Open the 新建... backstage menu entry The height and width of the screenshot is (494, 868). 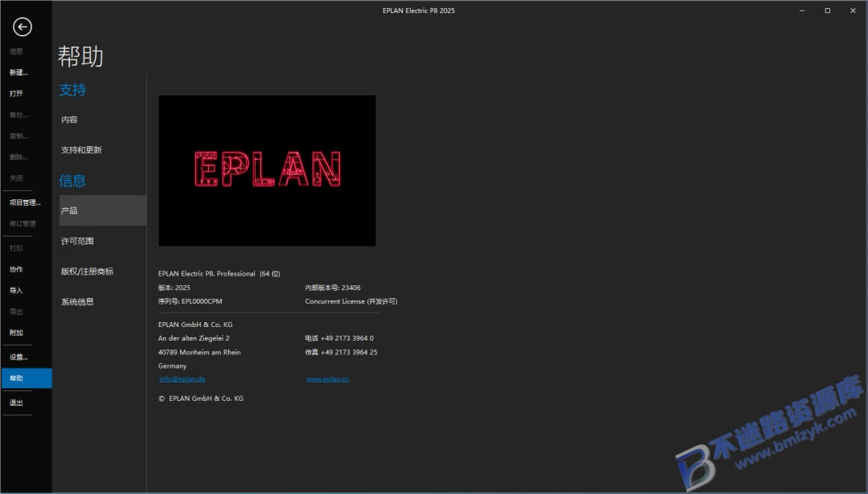click(18, 72)
